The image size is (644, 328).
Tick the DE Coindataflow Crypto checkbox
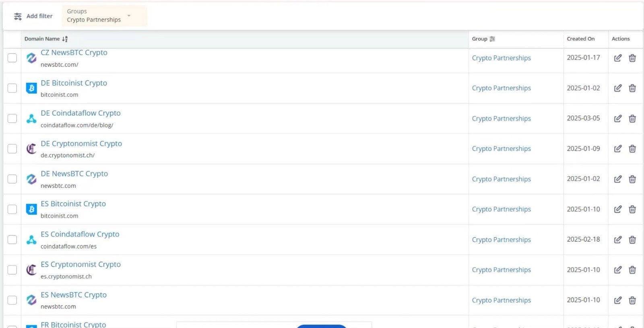coord(12,119)
